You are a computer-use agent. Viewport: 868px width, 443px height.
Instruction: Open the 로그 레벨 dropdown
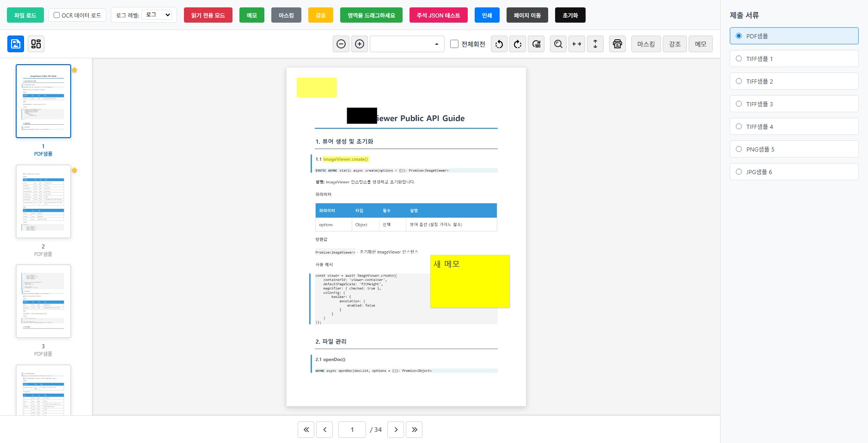[157, 15]
